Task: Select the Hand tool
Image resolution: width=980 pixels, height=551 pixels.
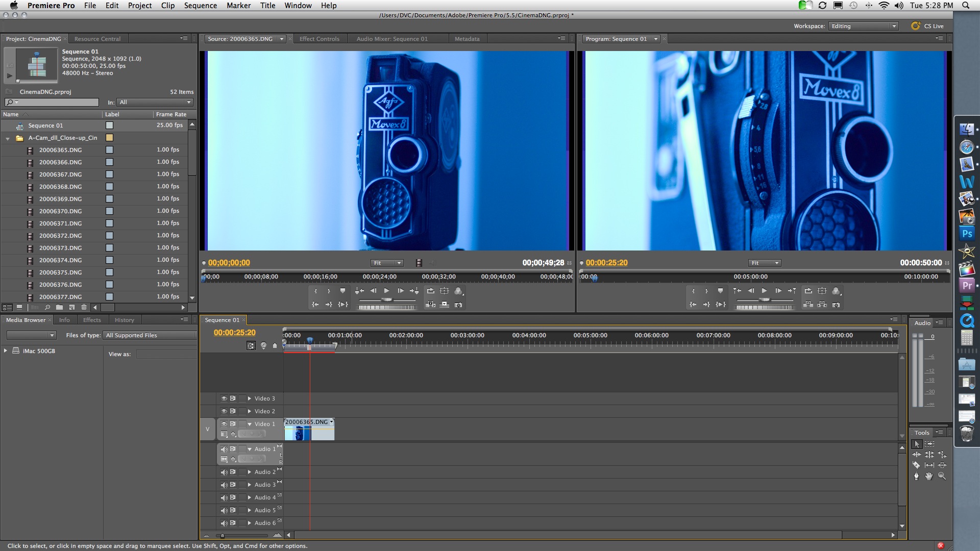Action: [x=929, y=476]
